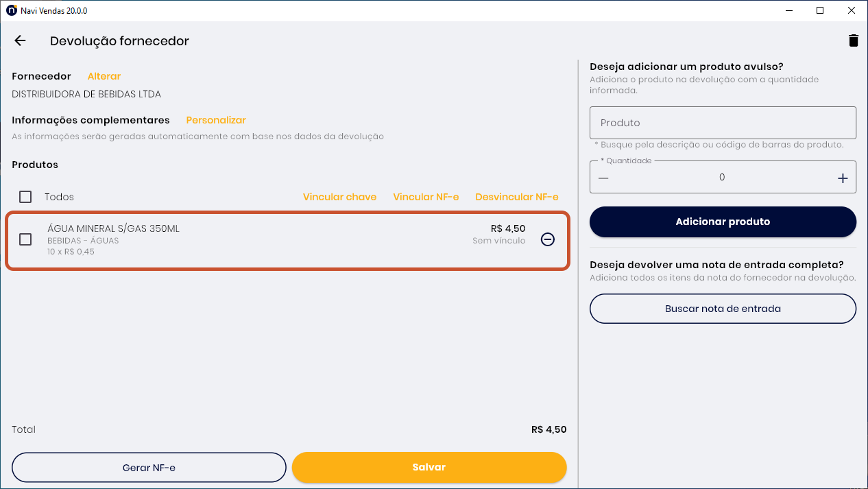Click the Quantidade value field
868x489 pixels.
tap(722, 178)
